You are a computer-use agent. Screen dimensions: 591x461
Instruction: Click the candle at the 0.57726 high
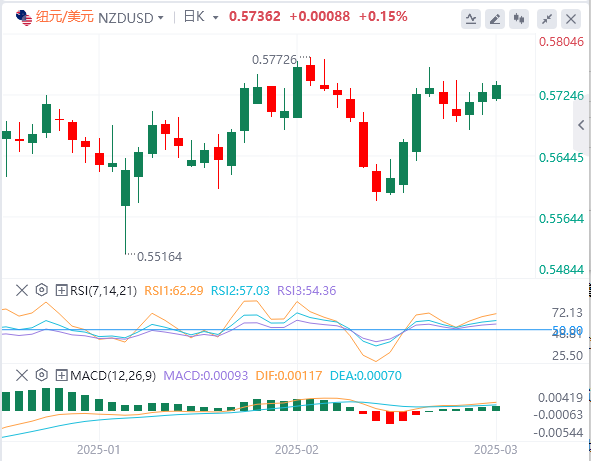click(x=311, y=73)
